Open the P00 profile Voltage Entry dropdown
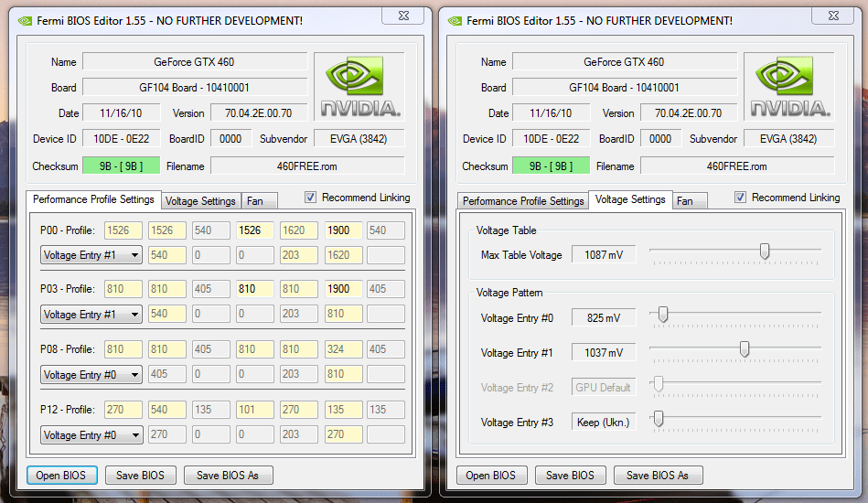 [x=91, y=255]
